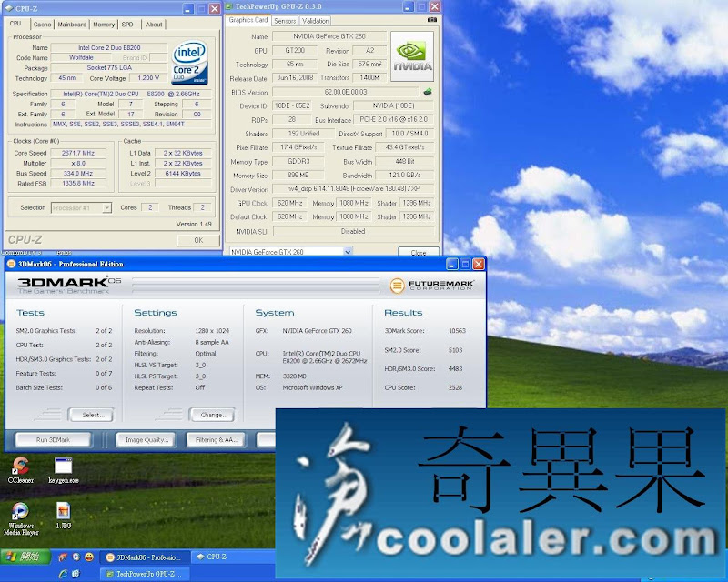Open the SPD tab in CPU-Z
This screenshot has height=582, width=728.
point(127,25)
